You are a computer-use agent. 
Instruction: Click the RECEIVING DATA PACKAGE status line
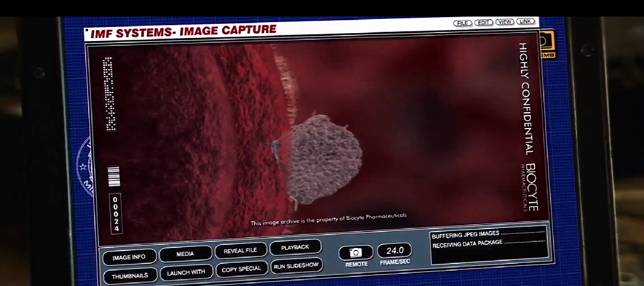click(489, 244)
